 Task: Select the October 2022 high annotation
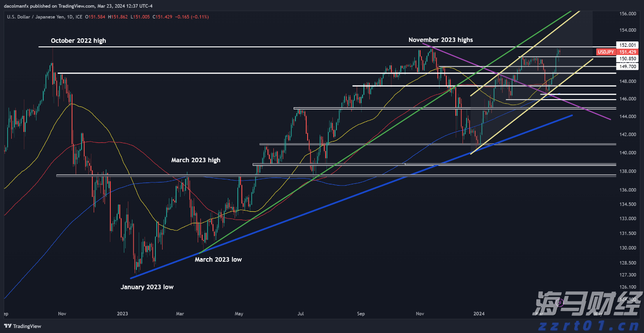[x=78, y=41]
